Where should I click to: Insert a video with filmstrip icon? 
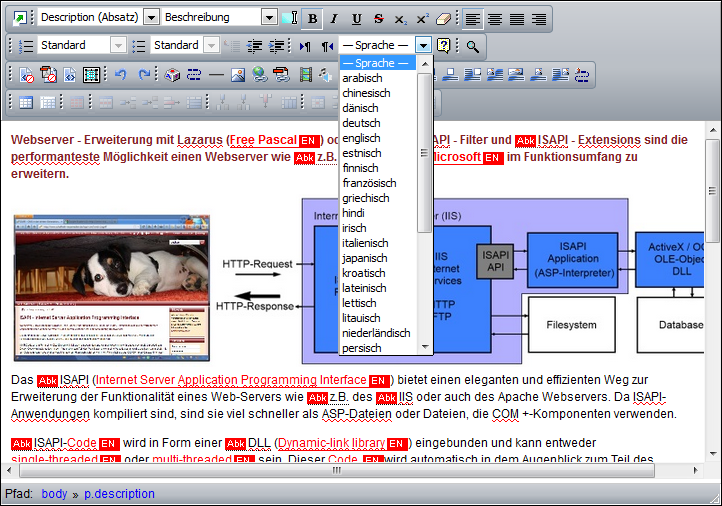point(306,75)
